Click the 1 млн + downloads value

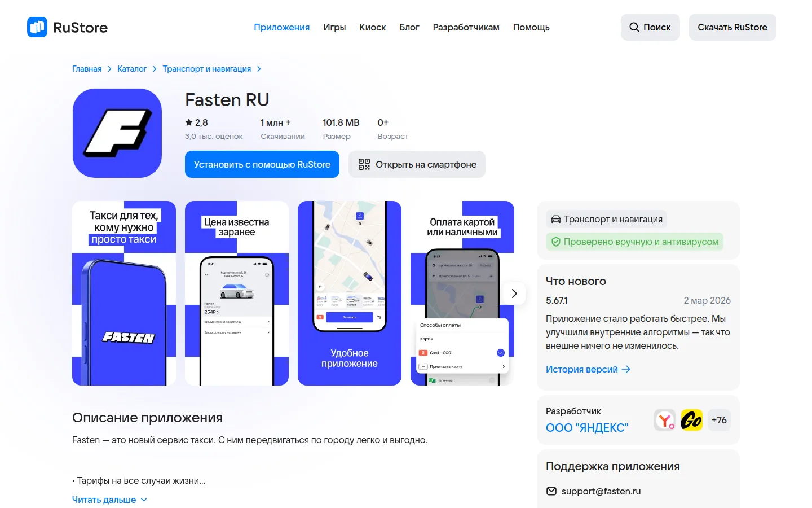click(x=275, y=122)
